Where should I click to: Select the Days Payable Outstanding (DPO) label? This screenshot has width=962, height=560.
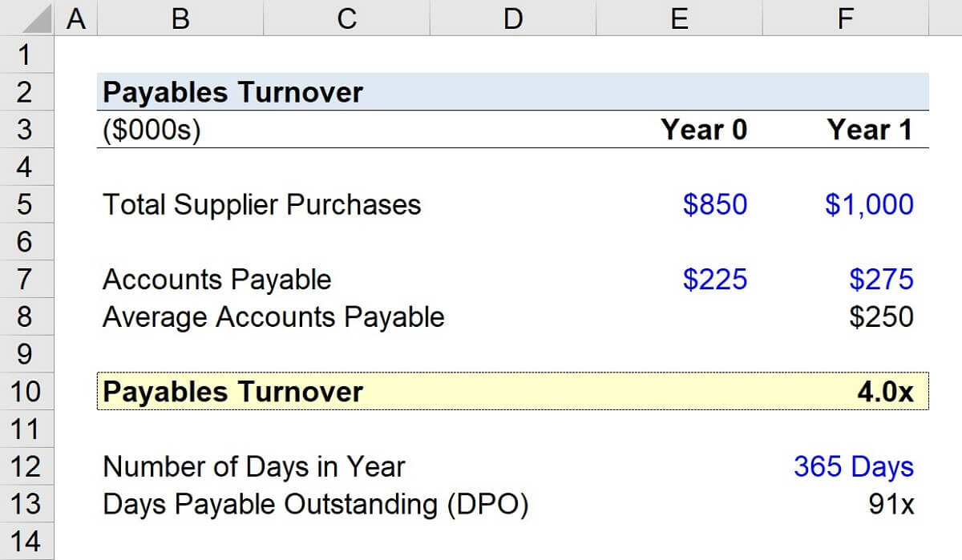(316, 505)
